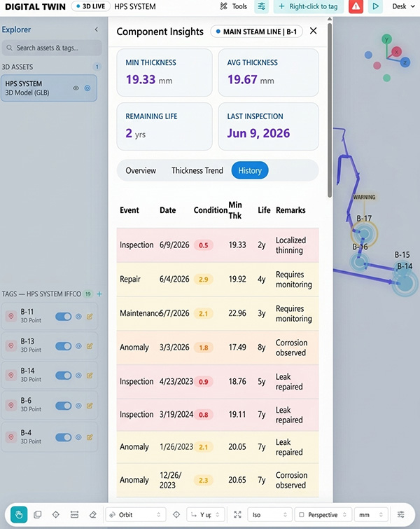Click the Search assets & tags field
The image size is (420, 529).
(x=52, y=48)
